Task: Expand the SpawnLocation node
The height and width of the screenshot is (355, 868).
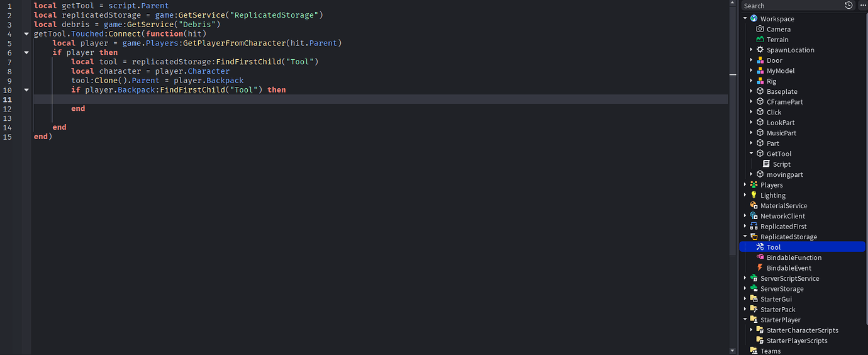Action: [752, 50]
